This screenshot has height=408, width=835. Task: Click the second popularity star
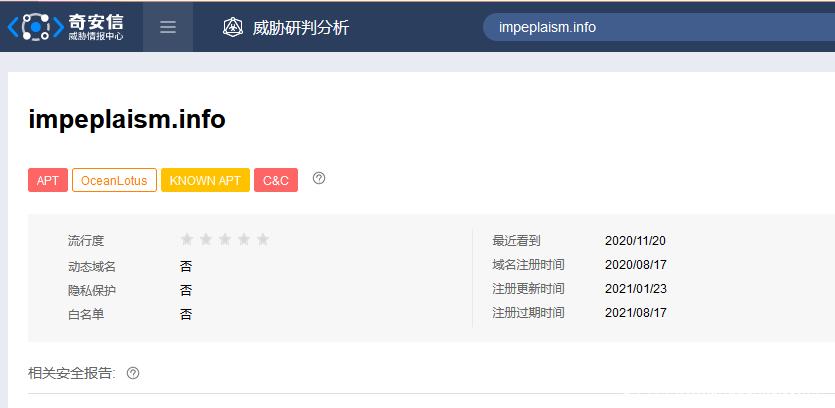click(206, 240)
